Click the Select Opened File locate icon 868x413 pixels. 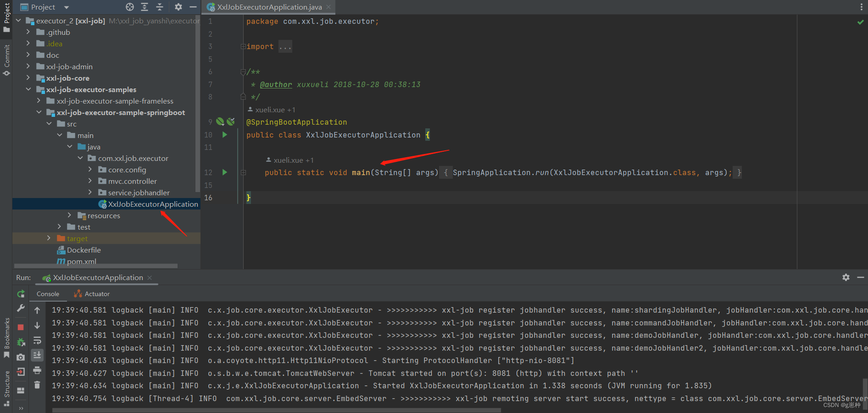[x=130, y=7]
